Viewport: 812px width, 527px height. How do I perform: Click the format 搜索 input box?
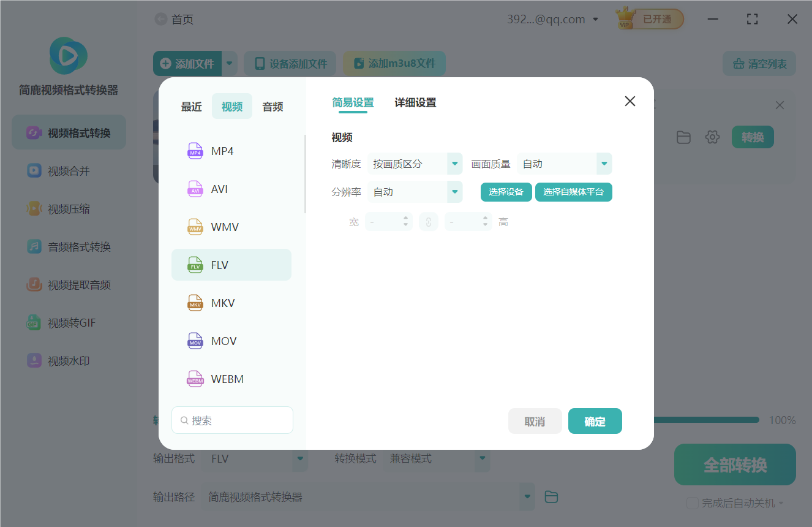232,420
